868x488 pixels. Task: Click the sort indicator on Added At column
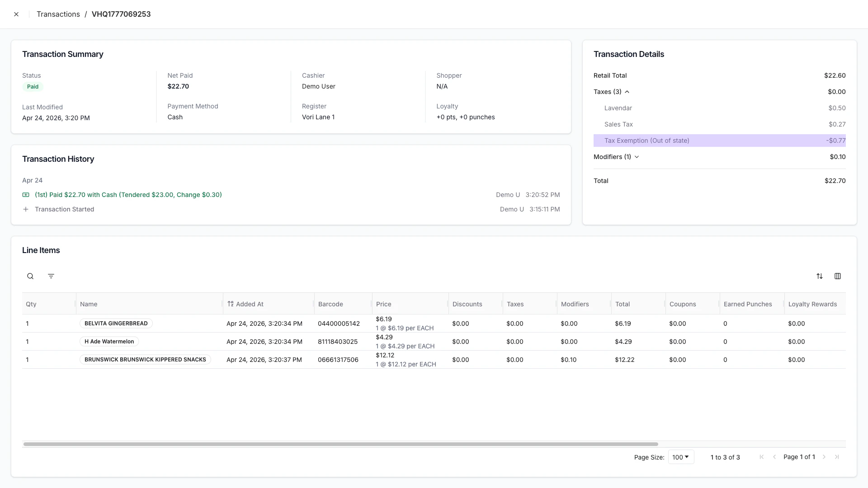click(x=231, y=304)
